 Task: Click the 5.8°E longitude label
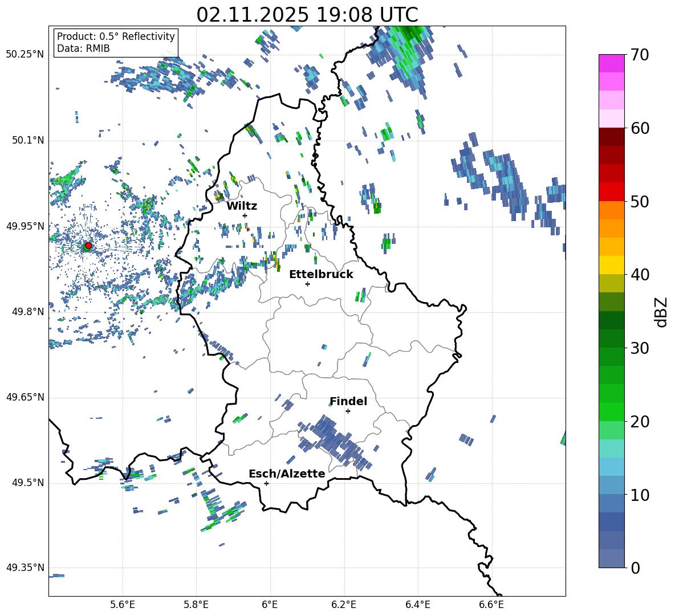(197, 605)
